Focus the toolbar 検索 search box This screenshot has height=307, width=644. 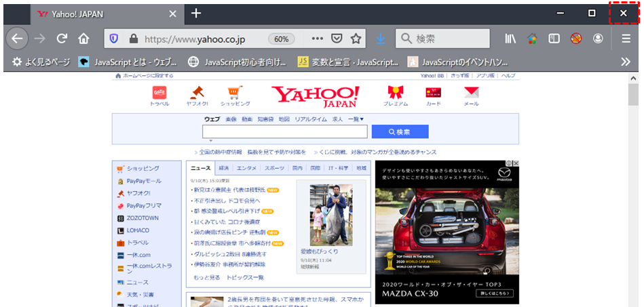point(442,39)
